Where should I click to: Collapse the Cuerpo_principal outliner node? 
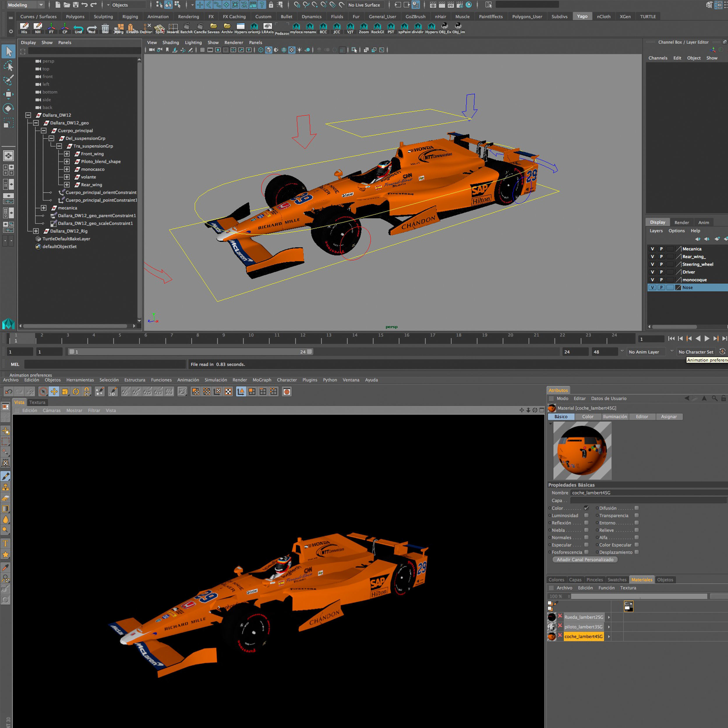point(44,130)
